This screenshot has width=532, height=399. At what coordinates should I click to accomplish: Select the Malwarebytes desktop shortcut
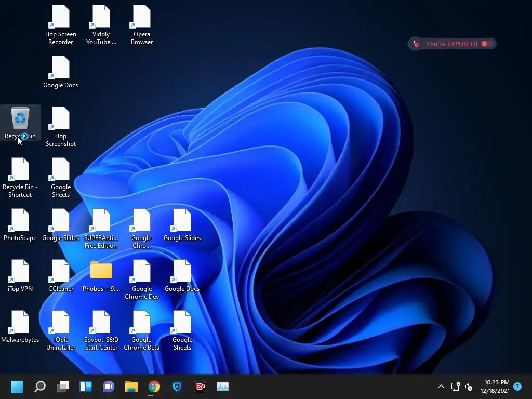click(x=20, y=327)
